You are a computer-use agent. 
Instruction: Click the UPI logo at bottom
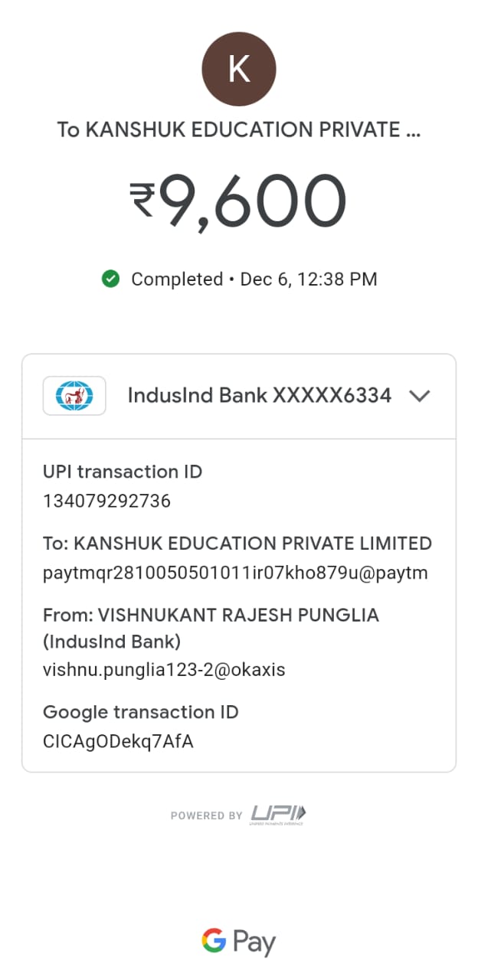point(277,815)
